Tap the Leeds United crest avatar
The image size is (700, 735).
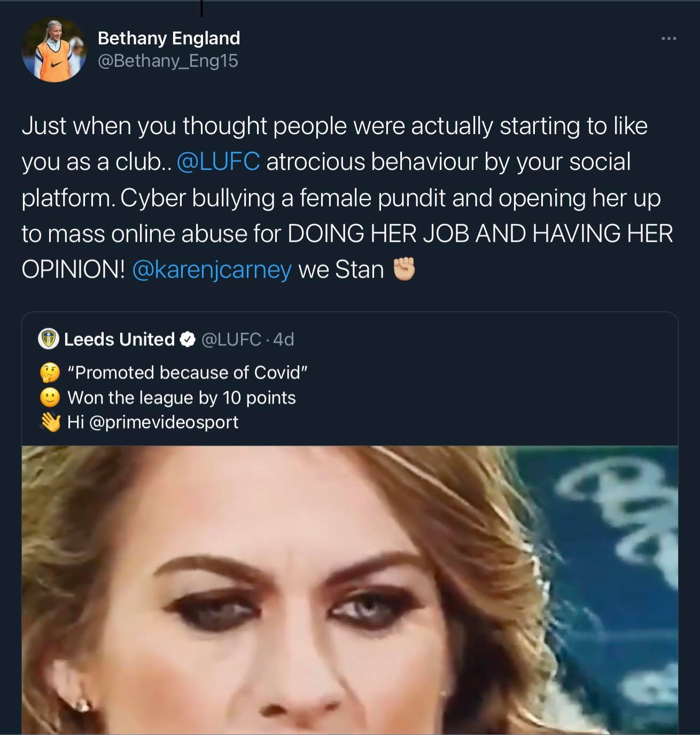point(49,339)
